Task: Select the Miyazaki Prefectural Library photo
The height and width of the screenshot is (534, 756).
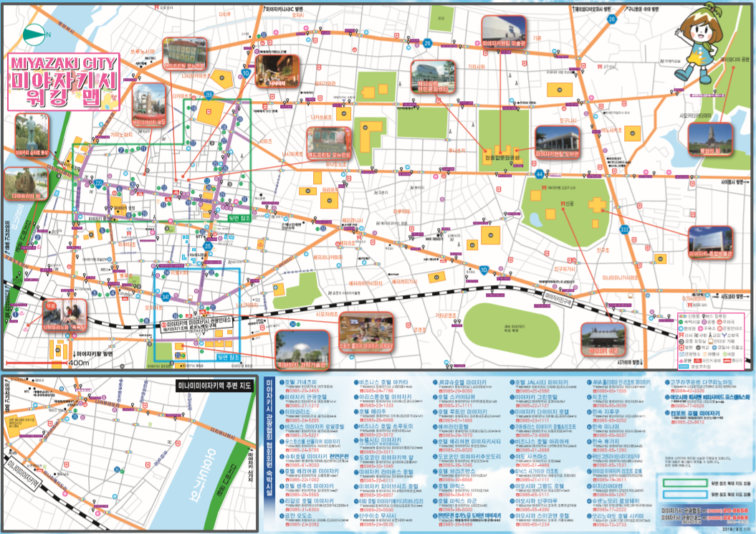Action: pos(557,143)
